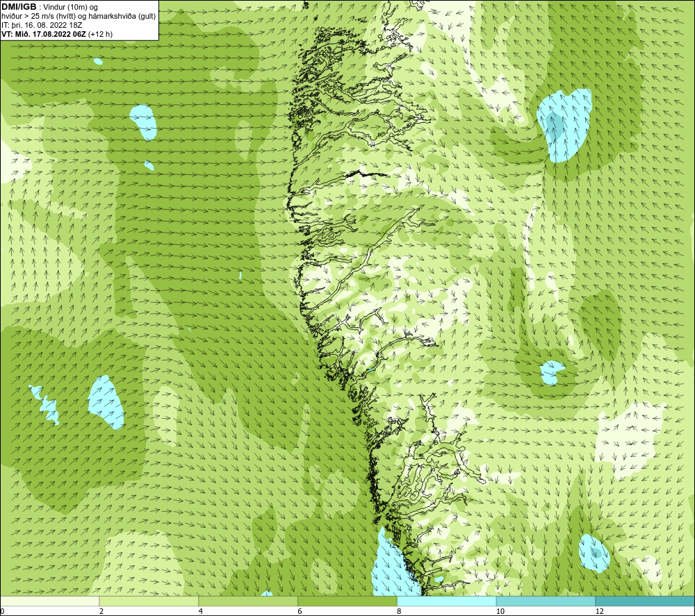Click the scale label '12'
The height and width of the screenshot is (616, 695).
(600, 611)
